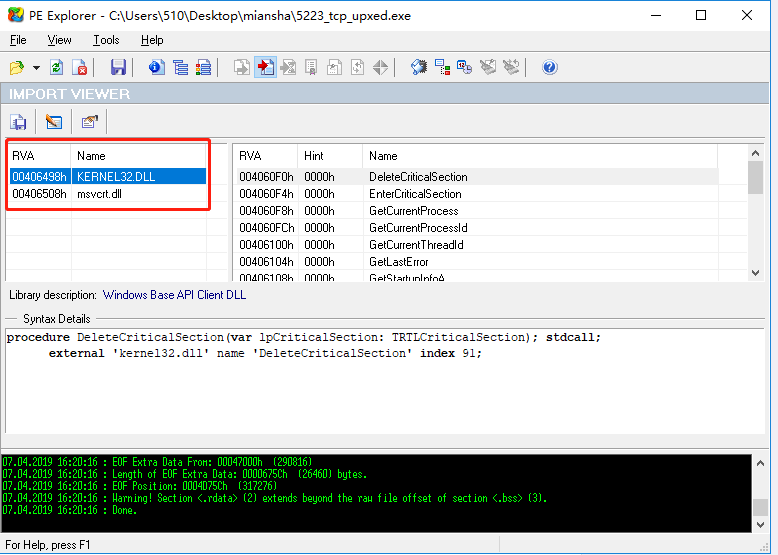Select the GetLastError import row
The image size is (778, 555).
click(478, 261)
